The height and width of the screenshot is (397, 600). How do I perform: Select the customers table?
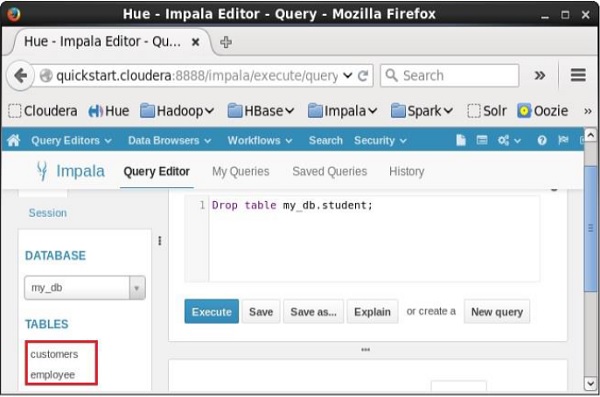point(54,354)
